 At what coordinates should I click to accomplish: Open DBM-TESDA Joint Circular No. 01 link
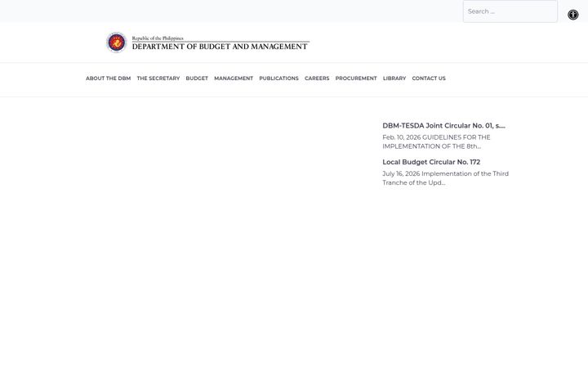443,125
